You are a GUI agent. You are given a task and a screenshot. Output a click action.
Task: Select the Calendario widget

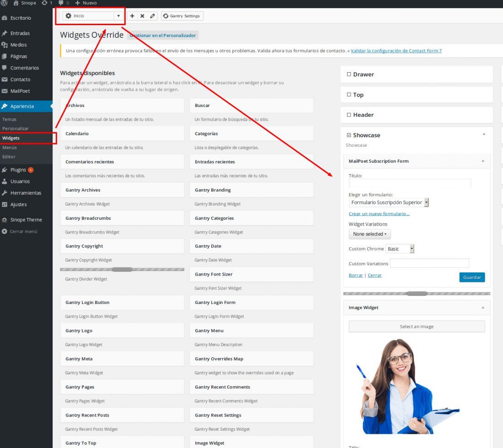click(122, 134)
